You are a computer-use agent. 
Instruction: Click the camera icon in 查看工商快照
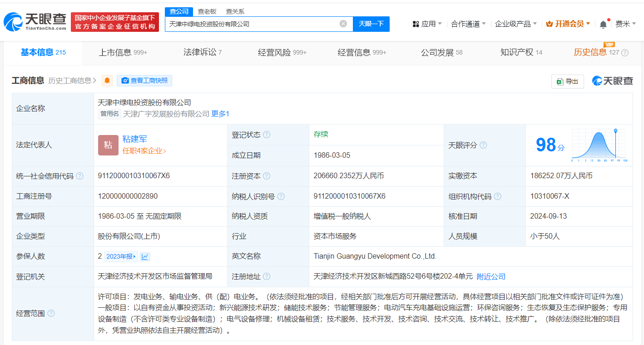(127, 80)
